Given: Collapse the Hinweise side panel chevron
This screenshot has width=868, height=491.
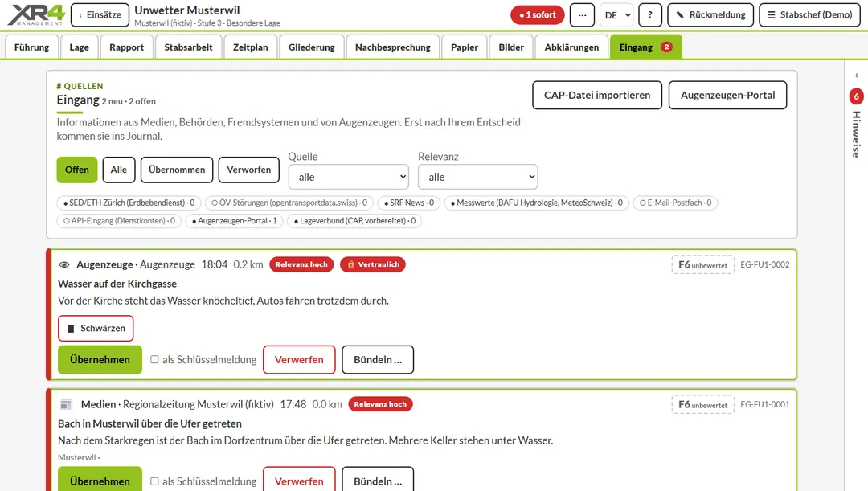Looking at the screenshot, I should coord(857,76).
